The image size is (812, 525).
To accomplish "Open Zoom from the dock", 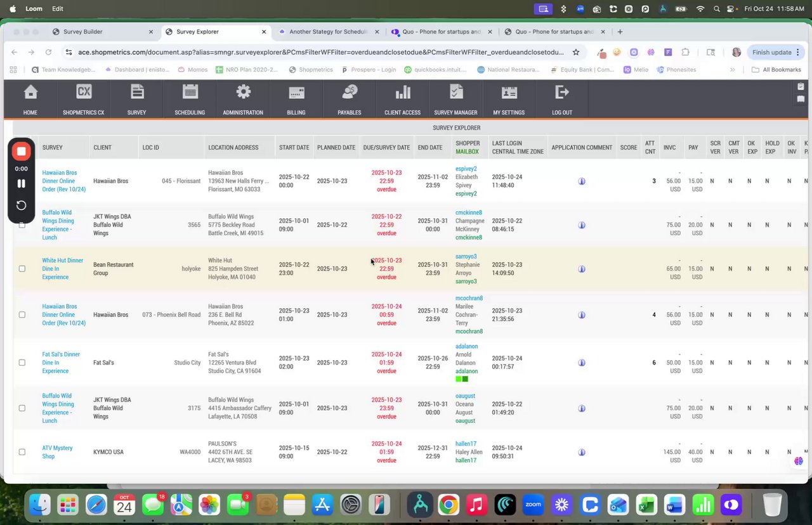I will 534,505.
